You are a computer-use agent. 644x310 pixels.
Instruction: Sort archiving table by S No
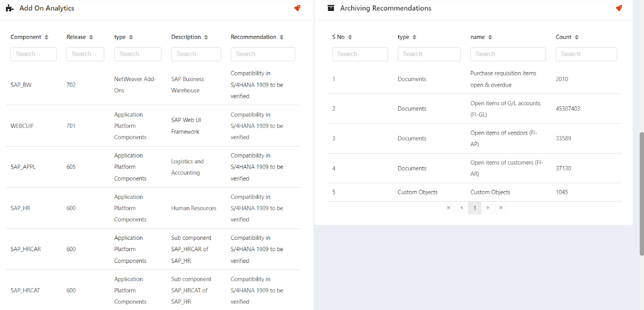pyautogui.click(x=350, y=37)
